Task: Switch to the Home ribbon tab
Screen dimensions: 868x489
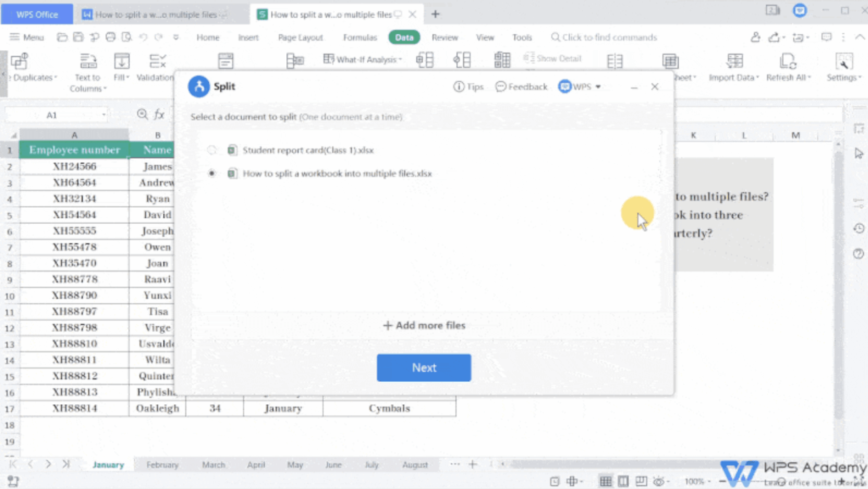Action: pos(208,37)
